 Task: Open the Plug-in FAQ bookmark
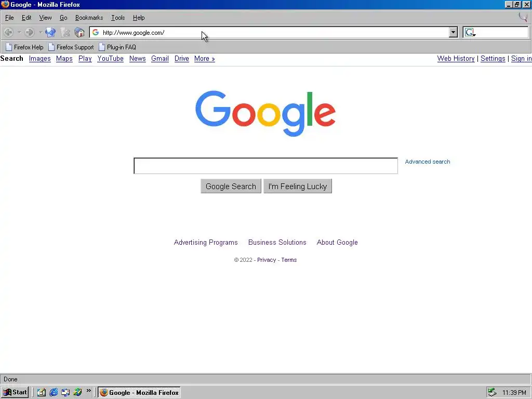tap(117, 47)
